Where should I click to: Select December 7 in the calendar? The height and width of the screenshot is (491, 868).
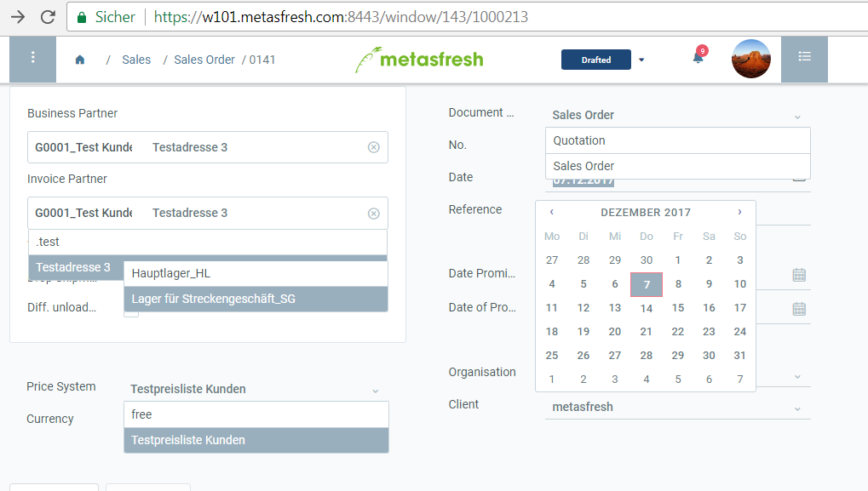coord(647,284)
